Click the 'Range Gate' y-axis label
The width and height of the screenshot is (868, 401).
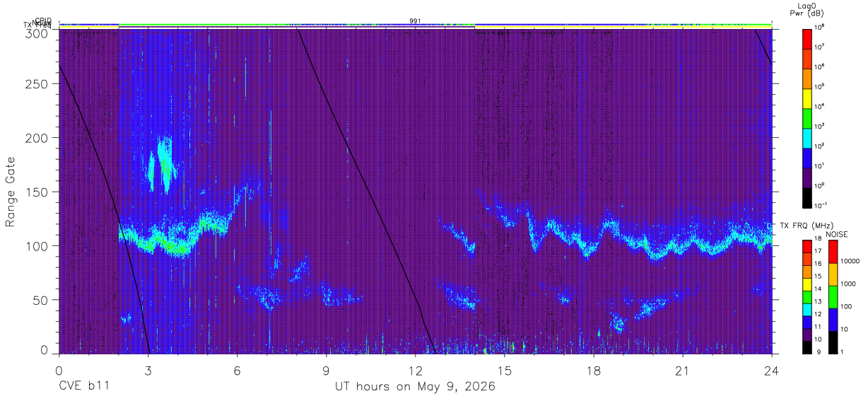(x=11, y=192)
